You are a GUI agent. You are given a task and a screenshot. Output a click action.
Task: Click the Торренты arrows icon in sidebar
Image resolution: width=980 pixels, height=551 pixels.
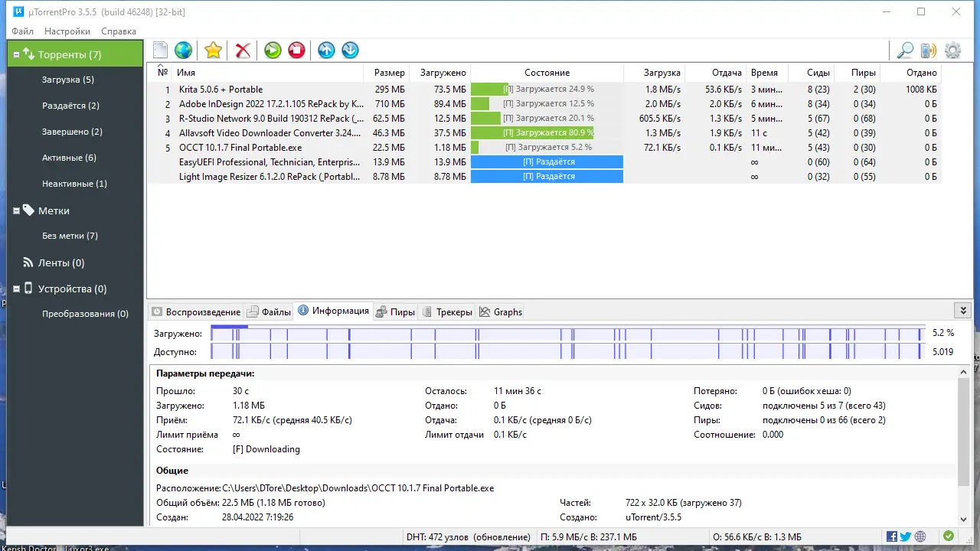coord(29,54)
